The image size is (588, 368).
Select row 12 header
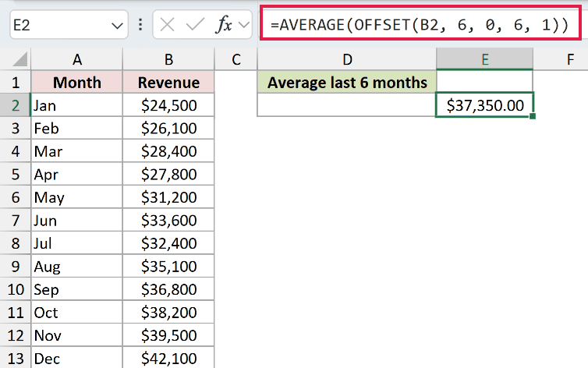16,335
